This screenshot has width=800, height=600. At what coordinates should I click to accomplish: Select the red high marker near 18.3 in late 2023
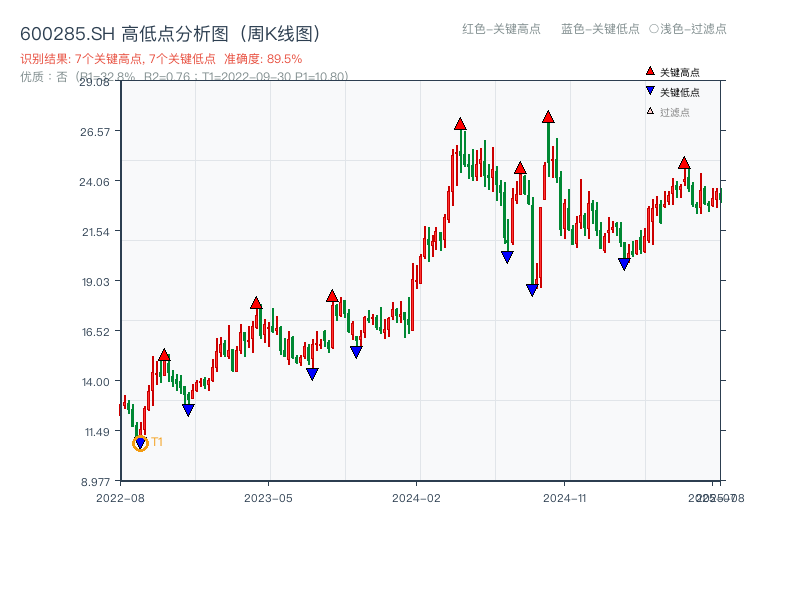(332, 296)
